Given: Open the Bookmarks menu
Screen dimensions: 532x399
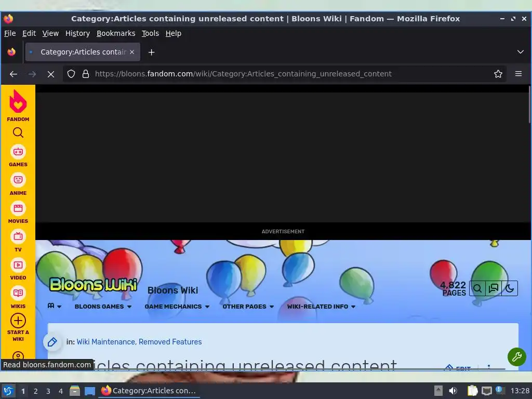Looking at the screenshot, I should click(x=116, y=33).
